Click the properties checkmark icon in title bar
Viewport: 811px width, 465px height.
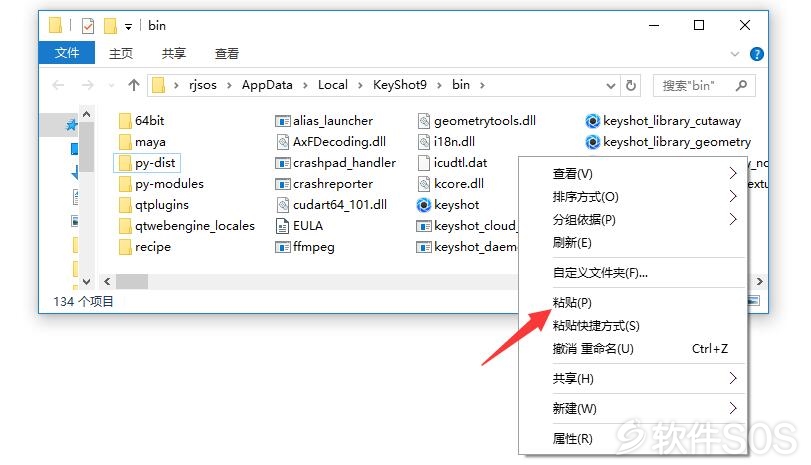(88, 26)
